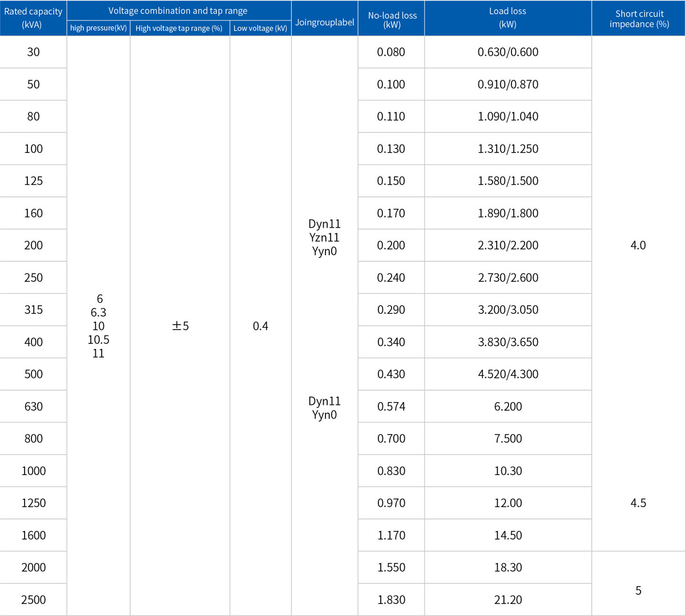Click the 0.574 no-load loss value
This screenshot has height=616, width=685.
click(x=391, y=407)
